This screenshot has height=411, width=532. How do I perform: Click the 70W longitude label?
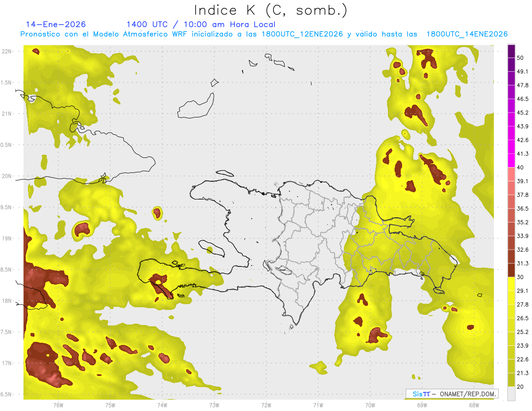pyautogui.click(x=370, y=405)
